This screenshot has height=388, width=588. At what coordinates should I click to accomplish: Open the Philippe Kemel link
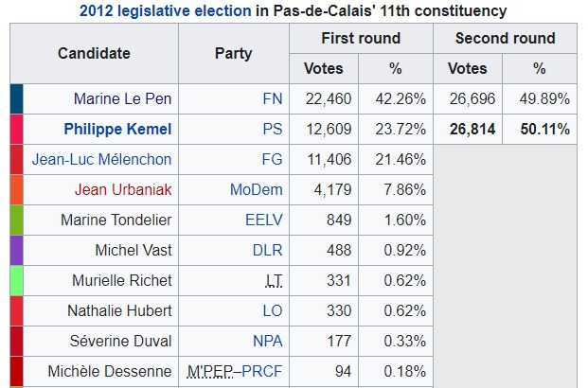[x=117, y=129]
